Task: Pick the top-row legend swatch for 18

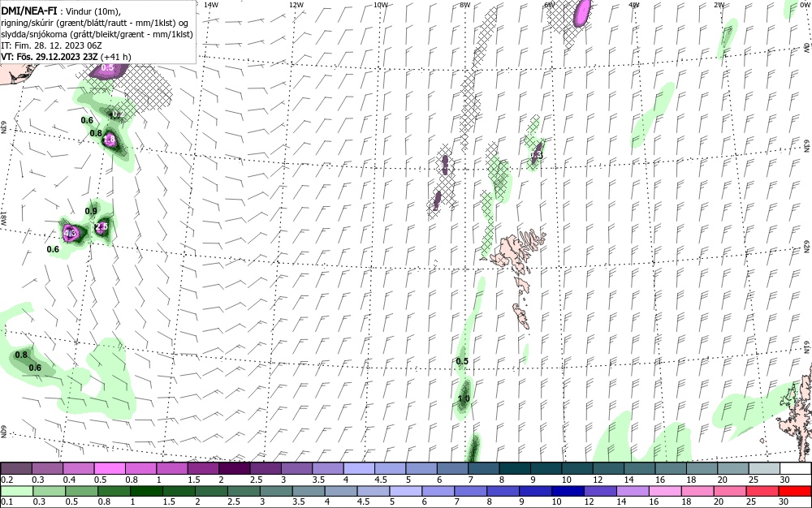Action: [702, 469]
